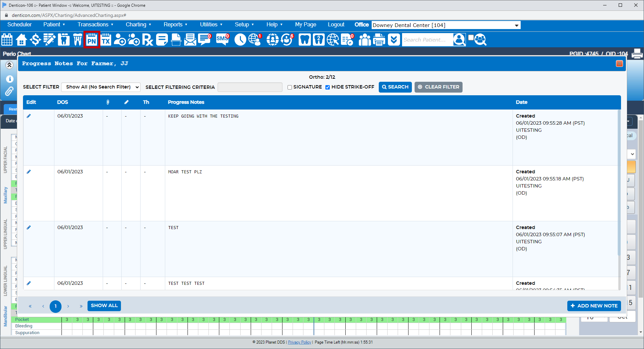The image size is (644, 349).
Task: Toggle the SIGNATURE checkbox
Action: (x=290, y=87)
